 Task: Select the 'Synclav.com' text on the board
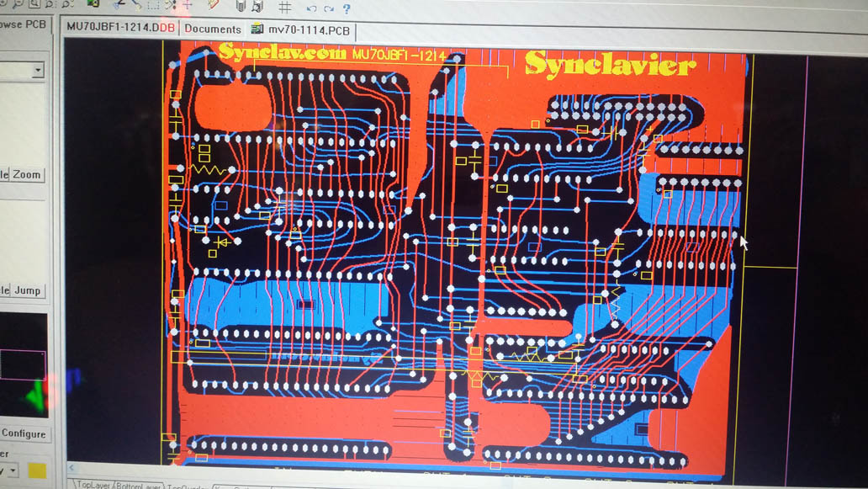click(283, 53)
